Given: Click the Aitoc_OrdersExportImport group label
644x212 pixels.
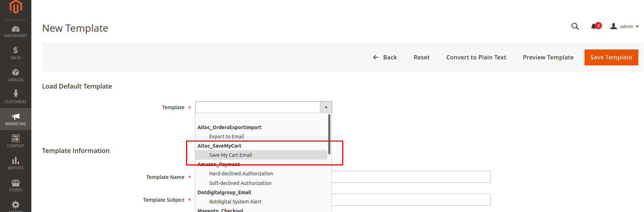Looking at the screenshot, I should [x=230, y=127].
